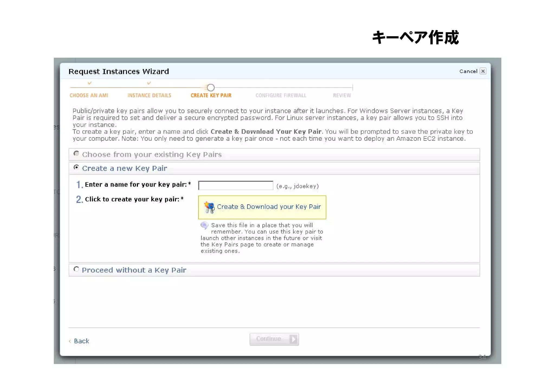Viewport: 555px width, 392px height.
Task: Click the Choose an AMI checkmark icon
Action: pyautogui.click(x=89, y=83)
